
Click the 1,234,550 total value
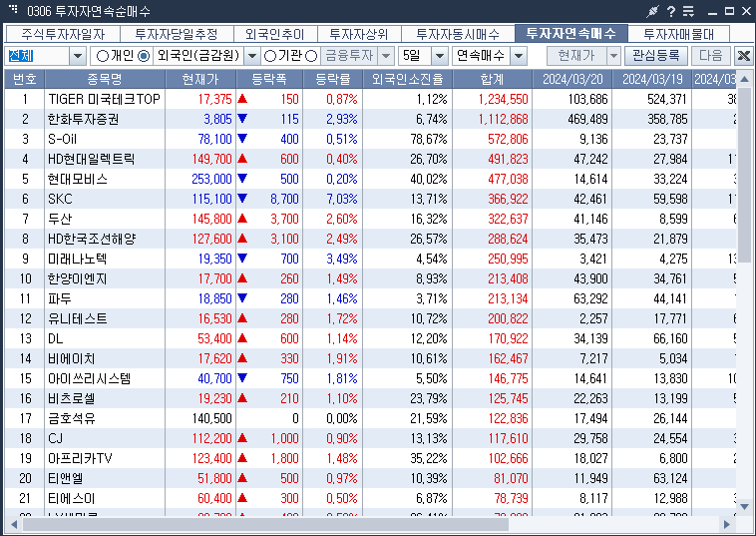point(503,99)
